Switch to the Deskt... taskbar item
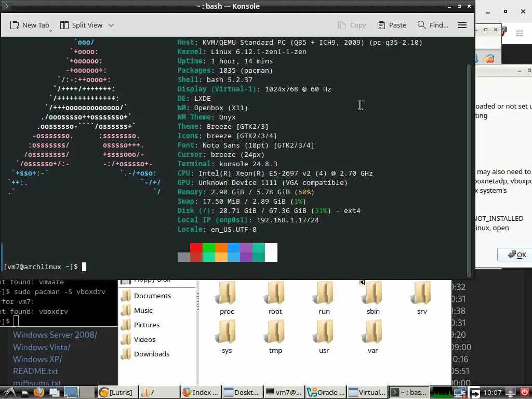The width and height of the screenshot is (532, 399). 242,393
